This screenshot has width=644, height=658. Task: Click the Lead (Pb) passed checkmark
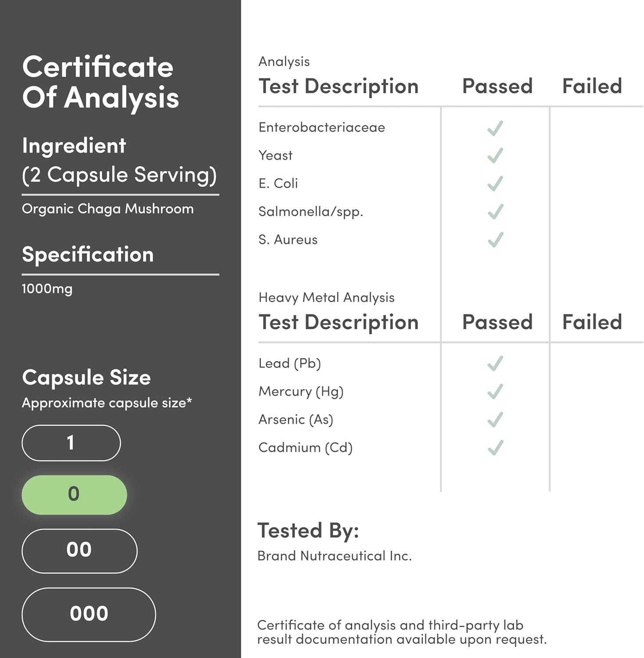[495, 364]
